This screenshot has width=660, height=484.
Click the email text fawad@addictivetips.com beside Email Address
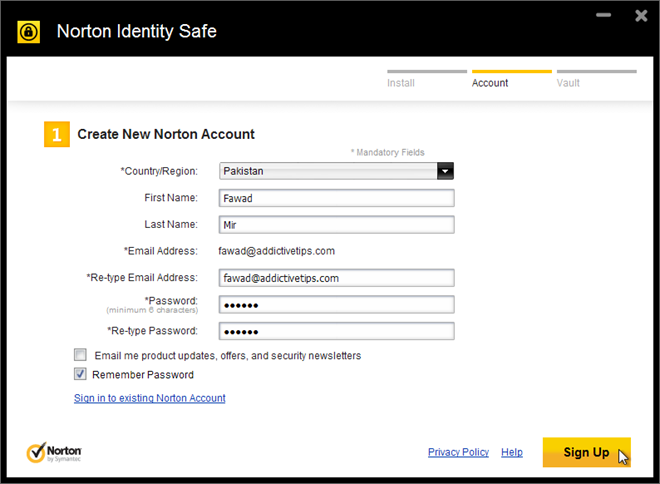pyautogui.click(x=277, y=251)
